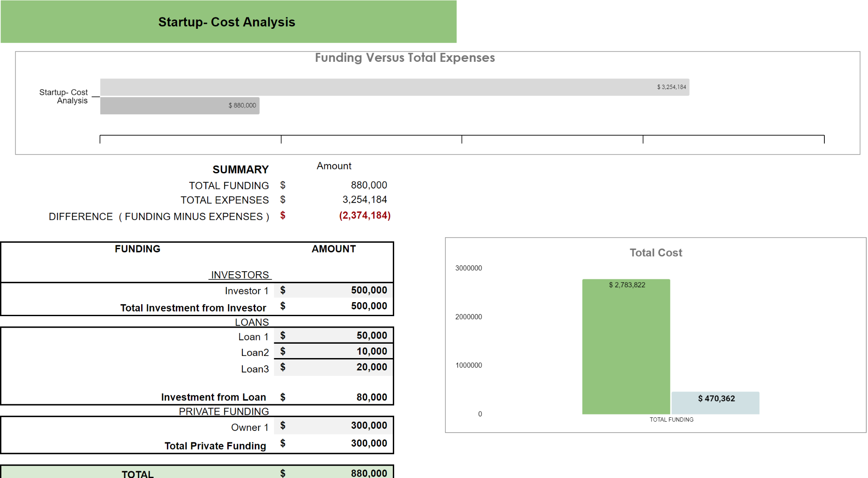Viewport: 868px width, 478px height.
Task: Click the Amount column header
Action: click(x=334, y=166)
